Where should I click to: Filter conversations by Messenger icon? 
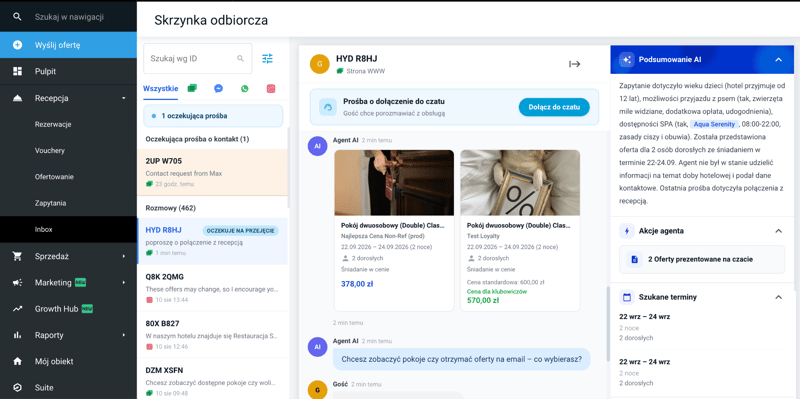[218, 88]
